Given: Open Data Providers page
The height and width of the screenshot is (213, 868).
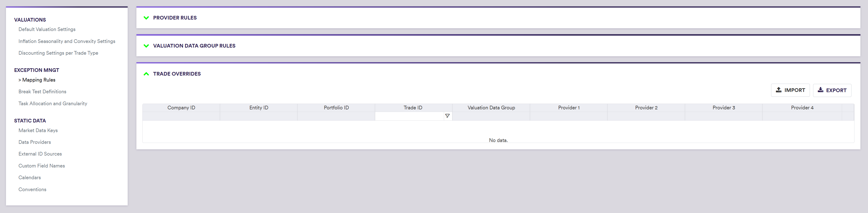Looking at the screenshot, I should click(x=34, y=142).
